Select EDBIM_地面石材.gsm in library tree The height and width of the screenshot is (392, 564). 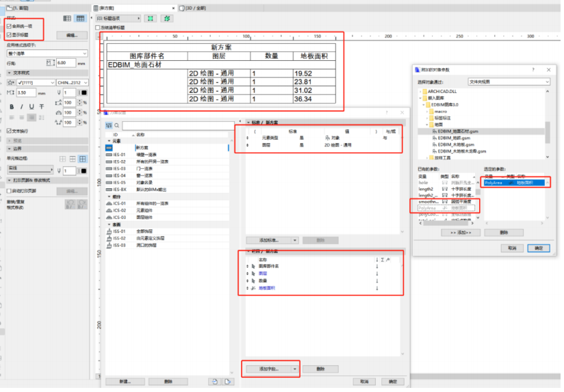(x=458, y=131)
